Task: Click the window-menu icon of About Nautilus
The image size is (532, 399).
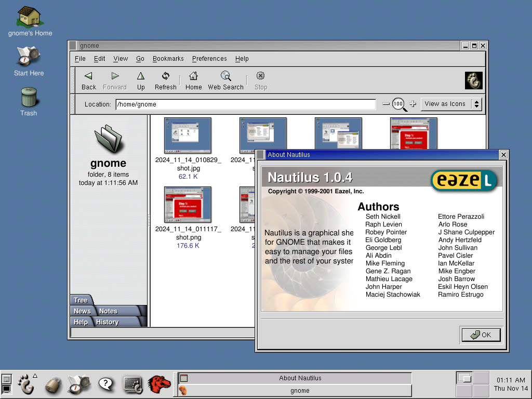Action: pos(260,155)
